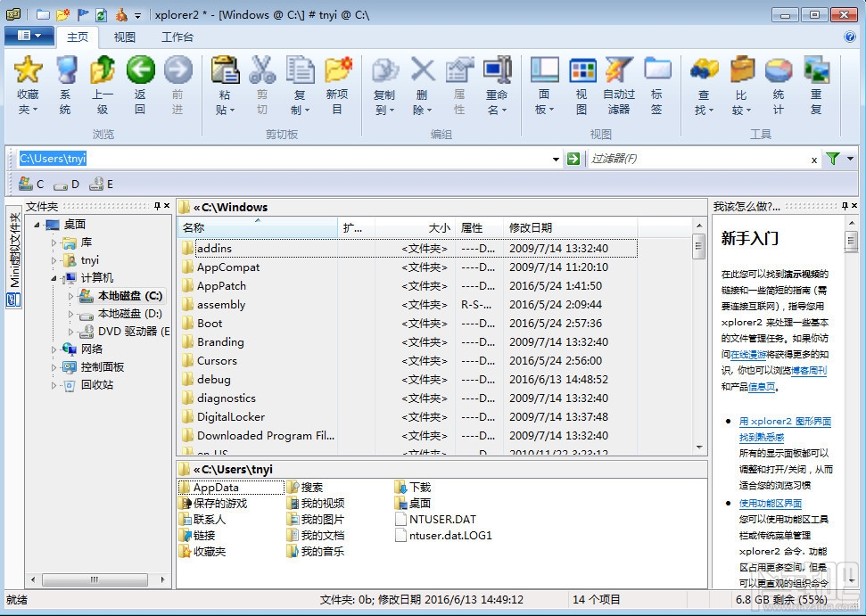Image resolution: width=866 pixels, height=616 pixels.
Task: Pin the 文件夹 folder tree pane
Action: tap(157, 206)
